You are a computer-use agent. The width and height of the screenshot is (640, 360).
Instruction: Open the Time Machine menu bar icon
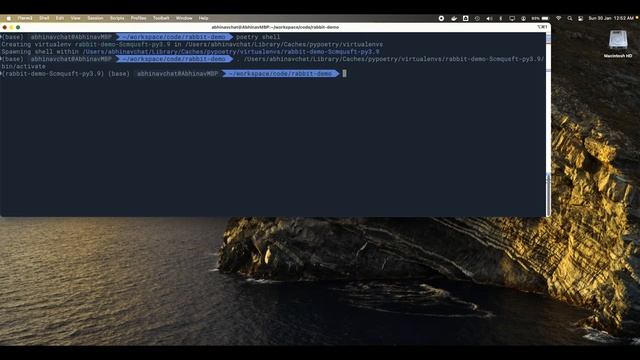[x=477, y=18]
